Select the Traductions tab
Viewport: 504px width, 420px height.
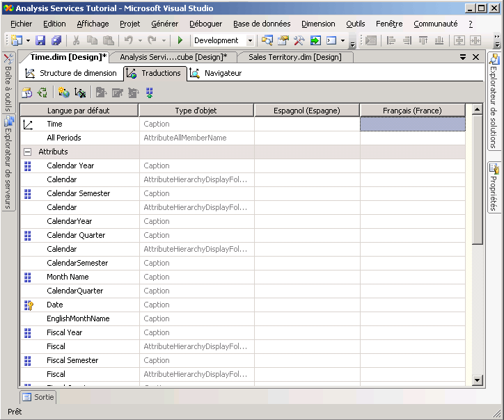[x=155, y=73]
